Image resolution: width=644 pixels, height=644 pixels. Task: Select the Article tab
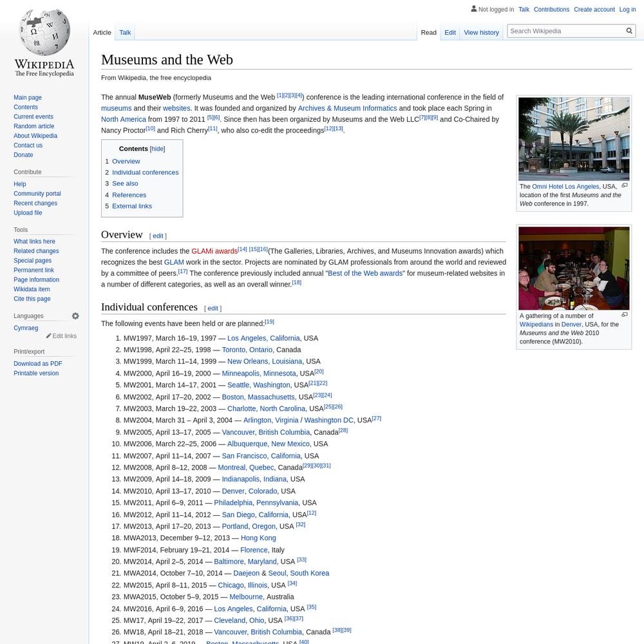tap(102, 32)
